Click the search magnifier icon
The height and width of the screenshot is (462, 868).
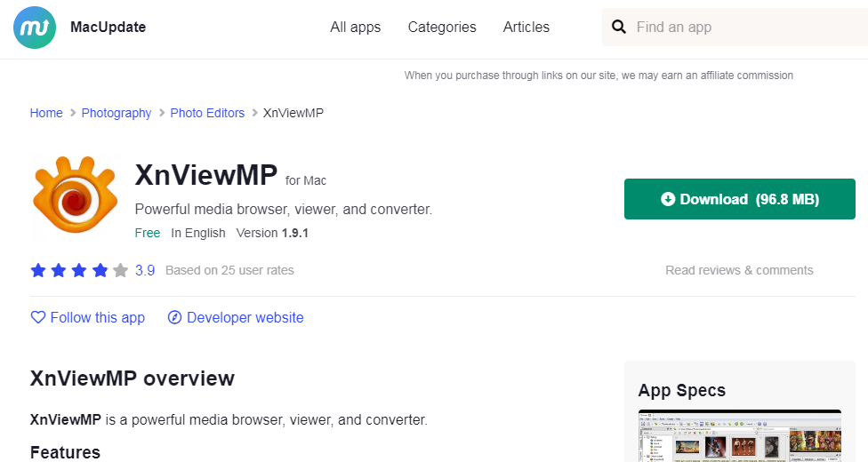click(619, 28)
